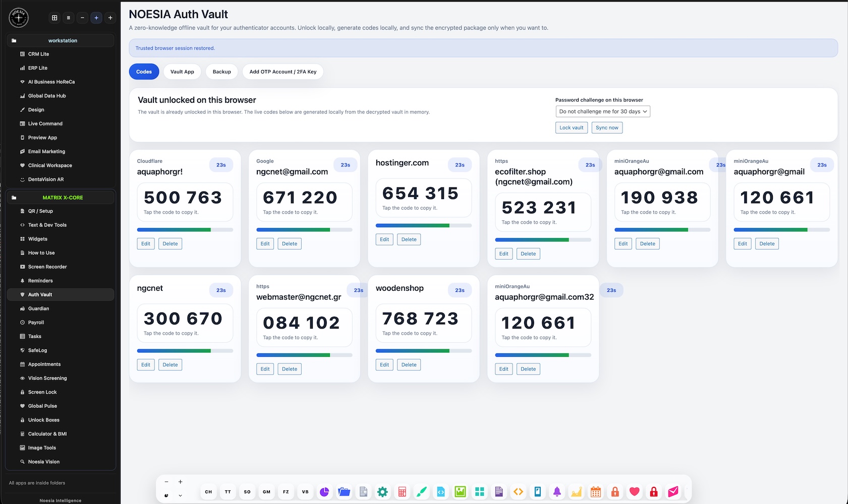Open the red padlock dock icon

click(x=654, y=491)
